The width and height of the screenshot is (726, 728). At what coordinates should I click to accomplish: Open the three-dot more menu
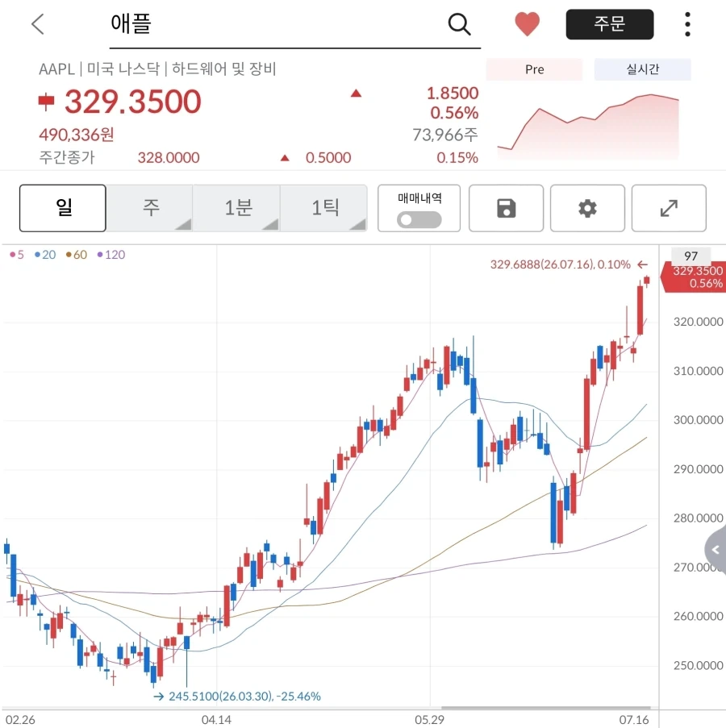click(x=687, y=24)
